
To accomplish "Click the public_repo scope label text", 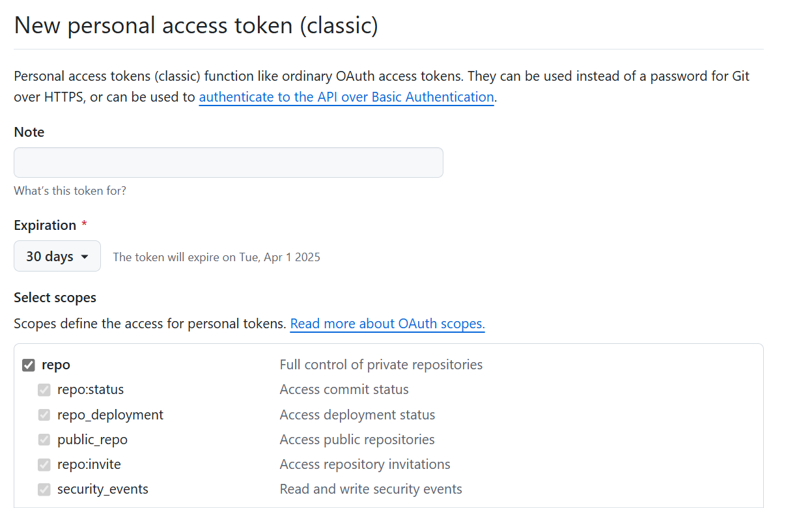I will (x=92, y=440).
